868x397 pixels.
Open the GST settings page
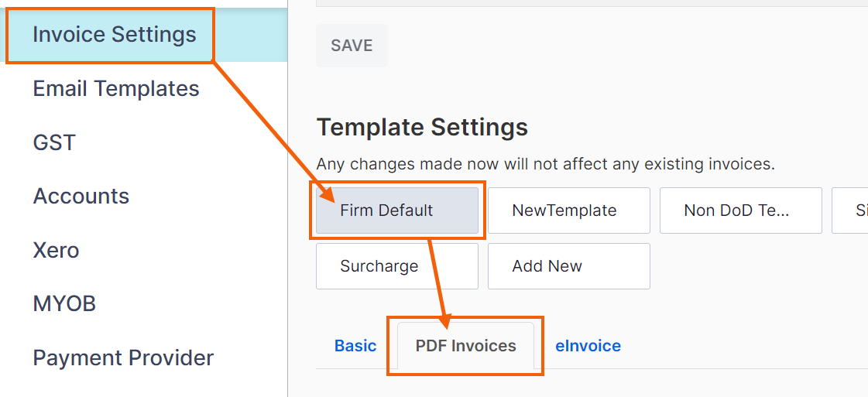tap(54, 142)
